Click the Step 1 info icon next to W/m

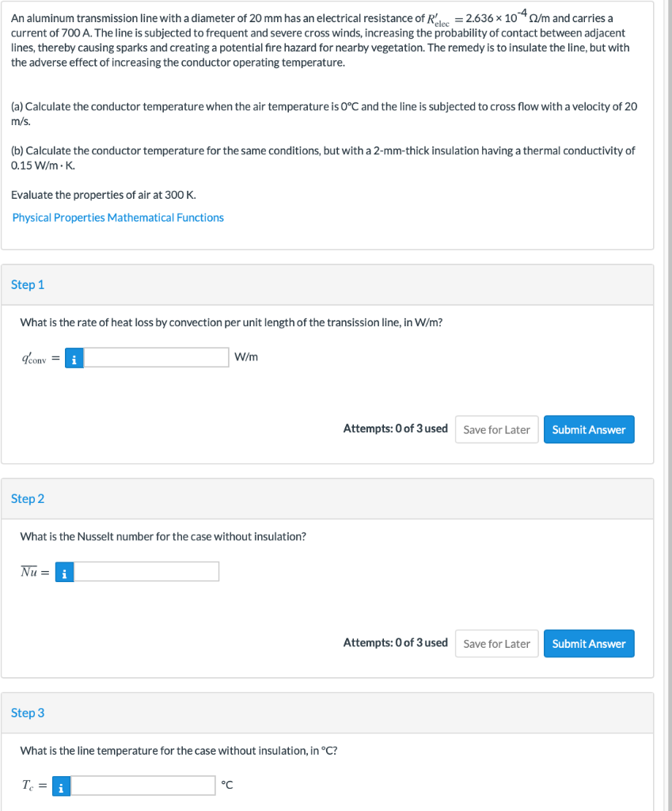coord(74,358)
